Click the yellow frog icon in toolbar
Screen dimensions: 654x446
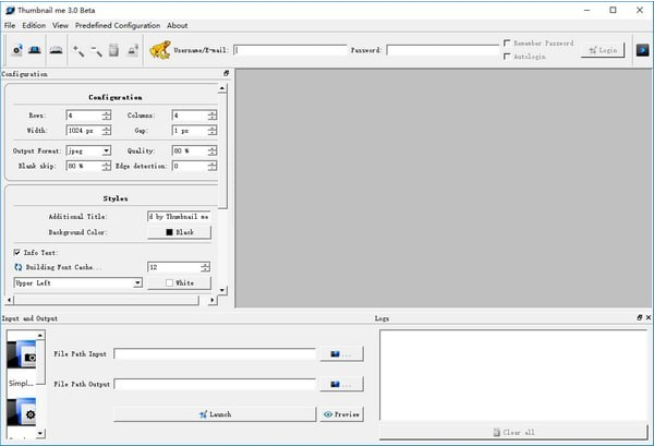(x=160, y=48)
